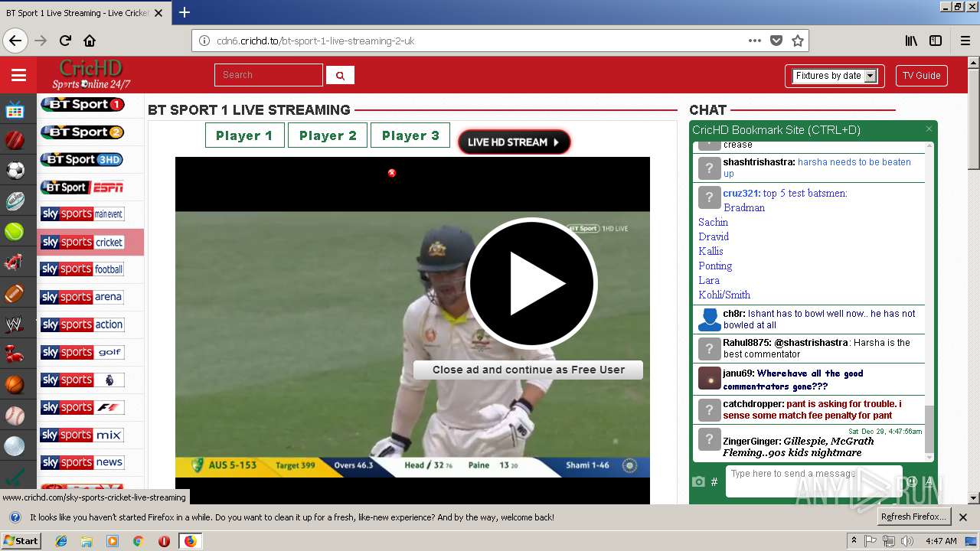Open the Firefox application menu
980x551 pixels.
click(x=965, y=41)
